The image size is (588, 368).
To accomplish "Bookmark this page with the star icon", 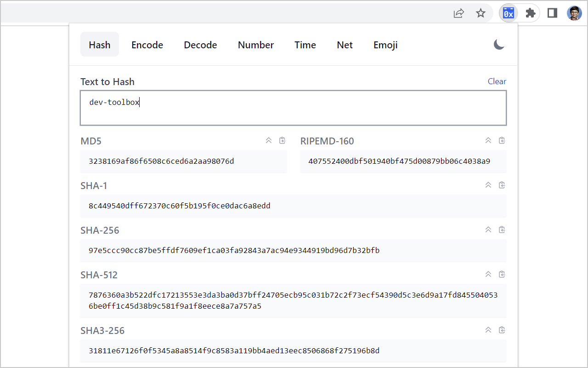I will pyautogui.click(x=481, y=13).
